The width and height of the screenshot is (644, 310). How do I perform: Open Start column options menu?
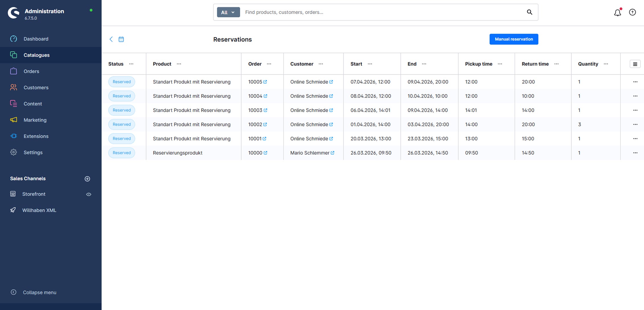pyautogui.click(x=370, y=64)
